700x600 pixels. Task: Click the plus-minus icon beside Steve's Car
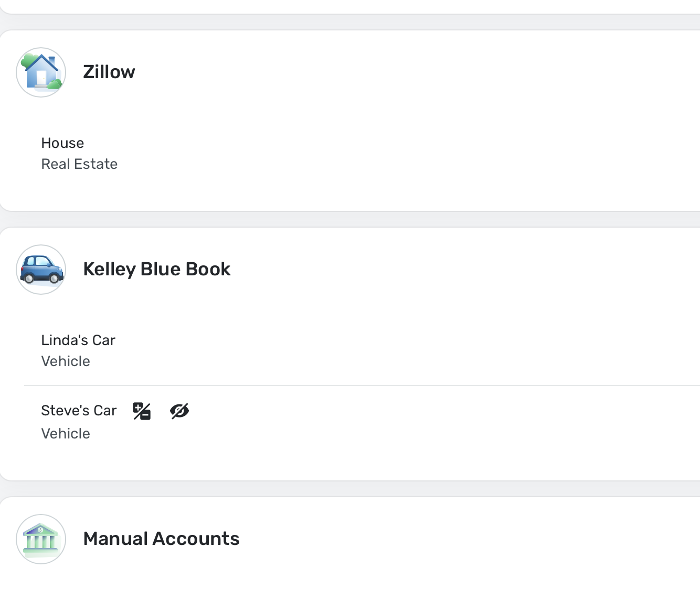(142, 411)
